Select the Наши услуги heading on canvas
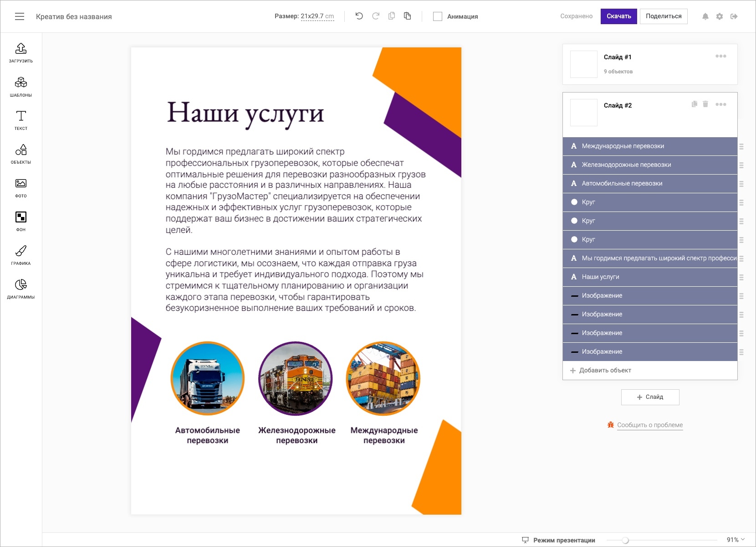756x547 pixels. (245, 114)
